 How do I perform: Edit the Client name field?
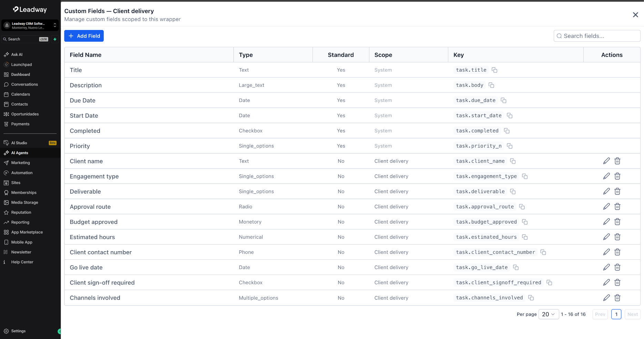[x=606, y=161]
